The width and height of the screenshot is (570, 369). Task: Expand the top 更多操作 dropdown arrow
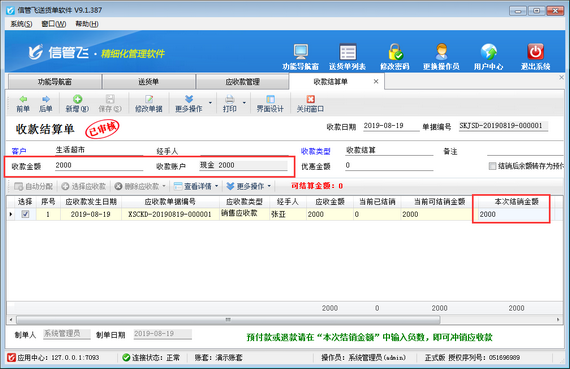(210, 103)
